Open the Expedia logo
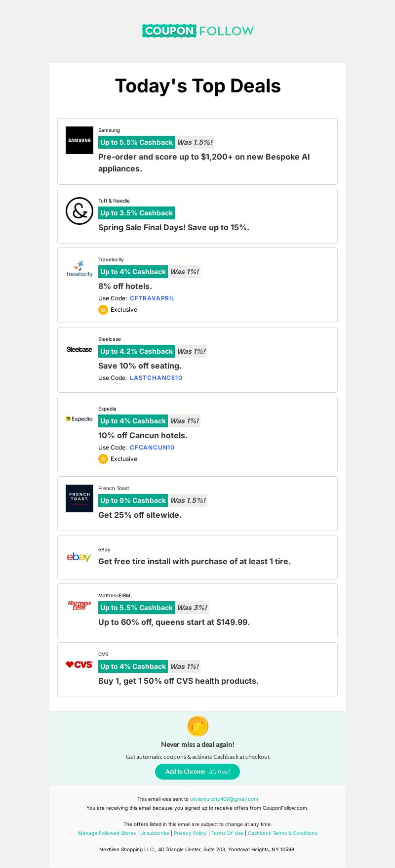395x868 pixels. click(x=79, y=419)
